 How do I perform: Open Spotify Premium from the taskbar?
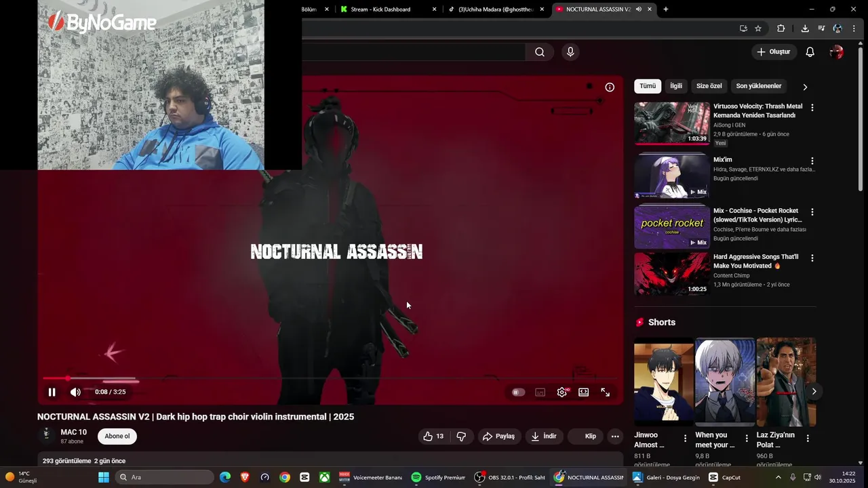[439, 477]
